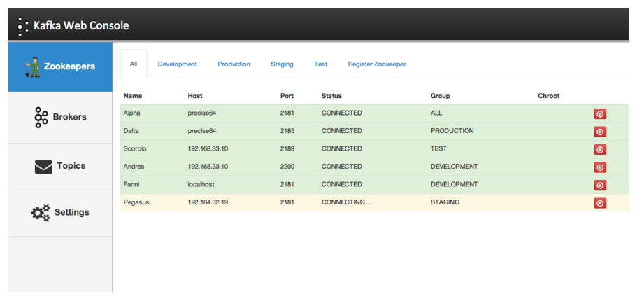Viewport: 644px width, 301px height.
Task: Click port 2189 cell
Action: pyautogui.click(x=287, y=149)
